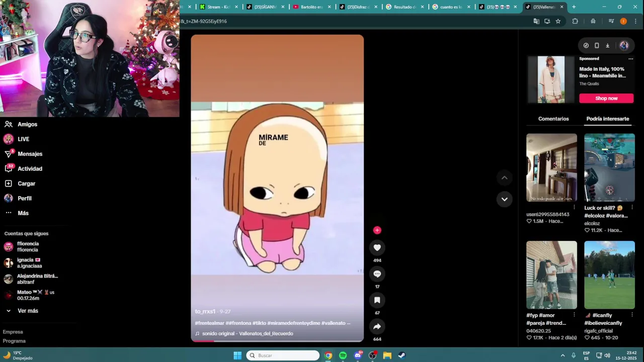The height and width of the screenshot is (362, 644).
Task: Switch to the Comentarios tab
Action: click(553, 119)
